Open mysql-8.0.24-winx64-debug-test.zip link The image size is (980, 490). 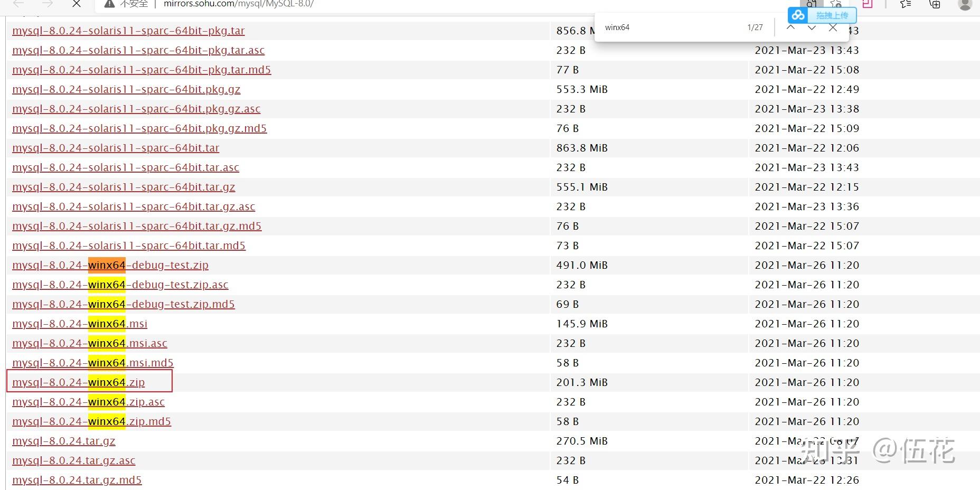110,265
